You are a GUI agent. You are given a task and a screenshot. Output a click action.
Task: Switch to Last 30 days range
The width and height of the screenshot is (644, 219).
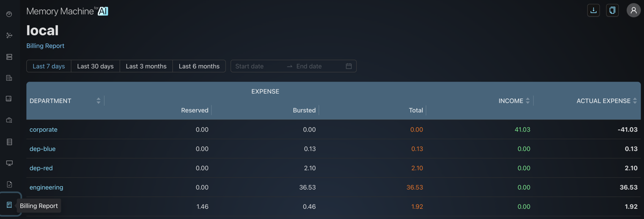click(x=95, y=66)
